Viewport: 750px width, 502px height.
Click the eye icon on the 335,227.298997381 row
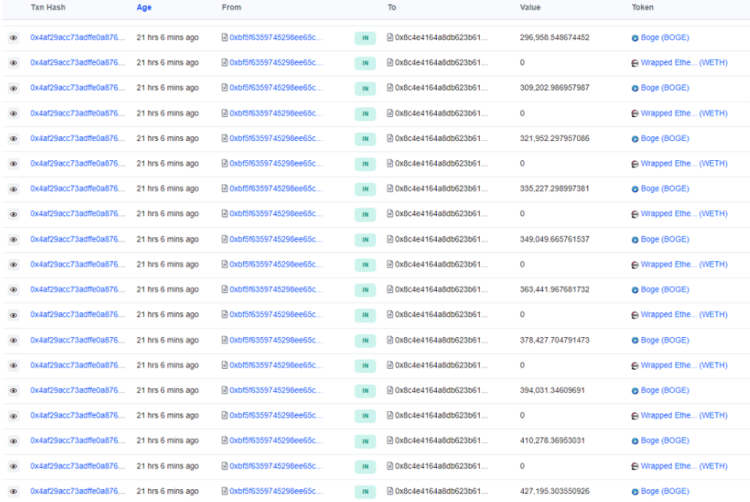click(13, 189)
